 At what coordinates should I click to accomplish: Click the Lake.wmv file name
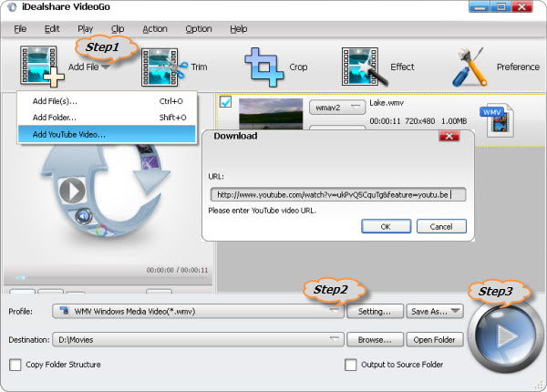pos(387,103)
